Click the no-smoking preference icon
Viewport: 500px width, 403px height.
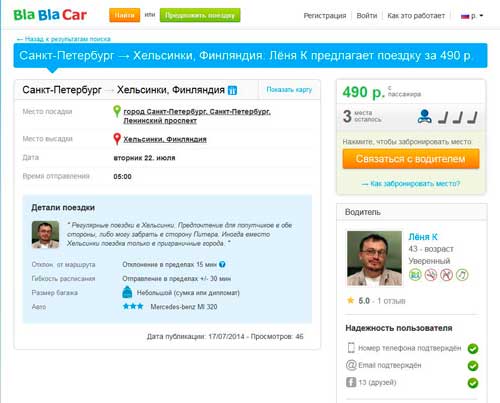point(431,275)
